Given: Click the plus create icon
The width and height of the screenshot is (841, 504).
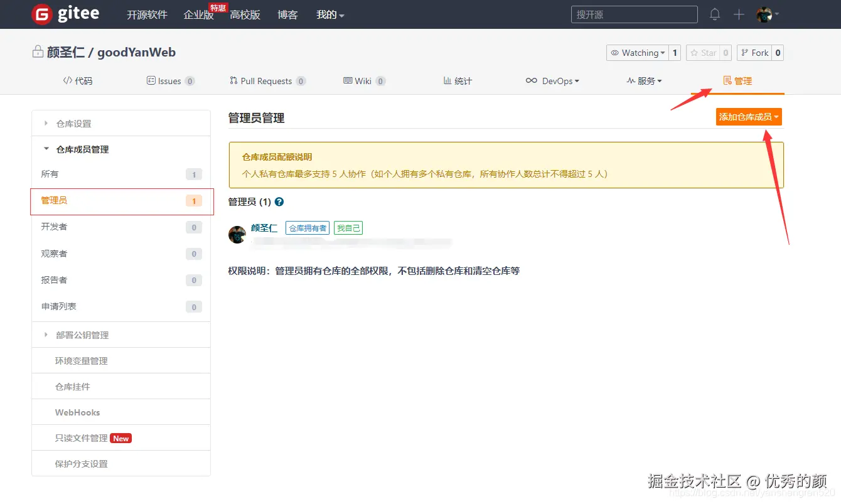Looking at the screenshot, I should tap(739, 14).
